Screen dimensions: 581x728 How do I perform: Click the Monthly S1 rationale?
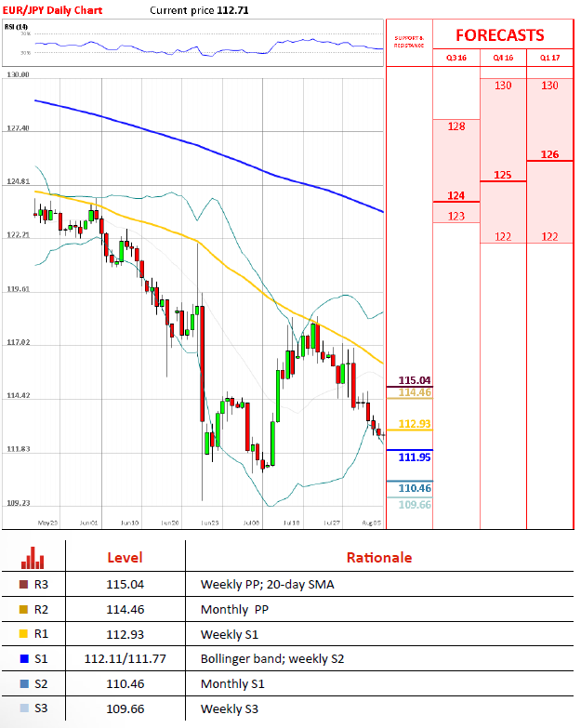pos(232,684)
